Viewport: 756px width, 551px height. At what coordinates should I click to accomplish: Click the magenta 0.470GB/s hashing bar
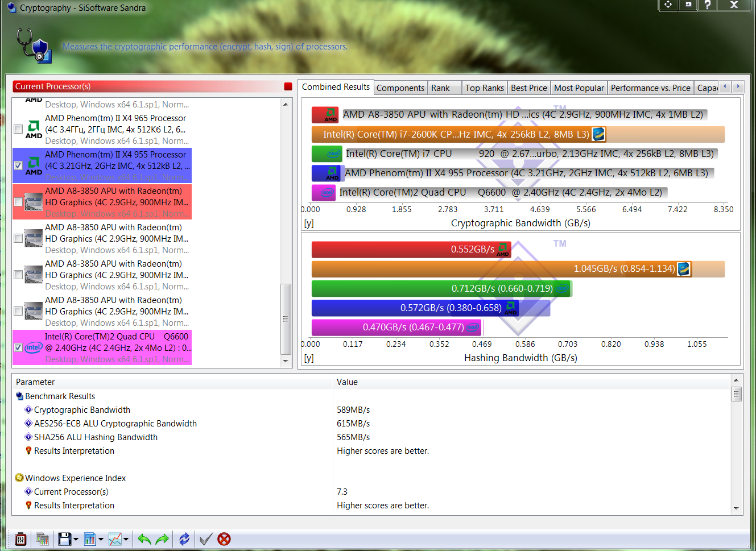pos(396,328)
